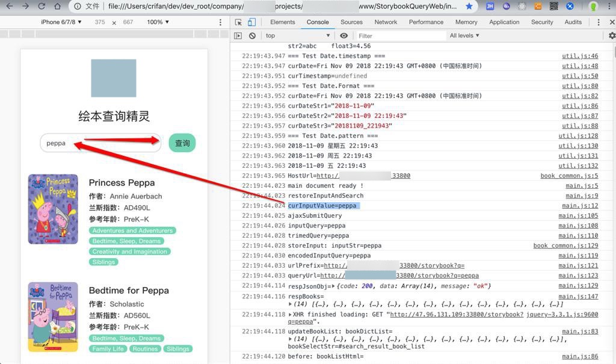The width and height of the screenshot is (616, 364).
Task: Click the Family Life tag
Action: pyautogui.click(x=108, y=349)
